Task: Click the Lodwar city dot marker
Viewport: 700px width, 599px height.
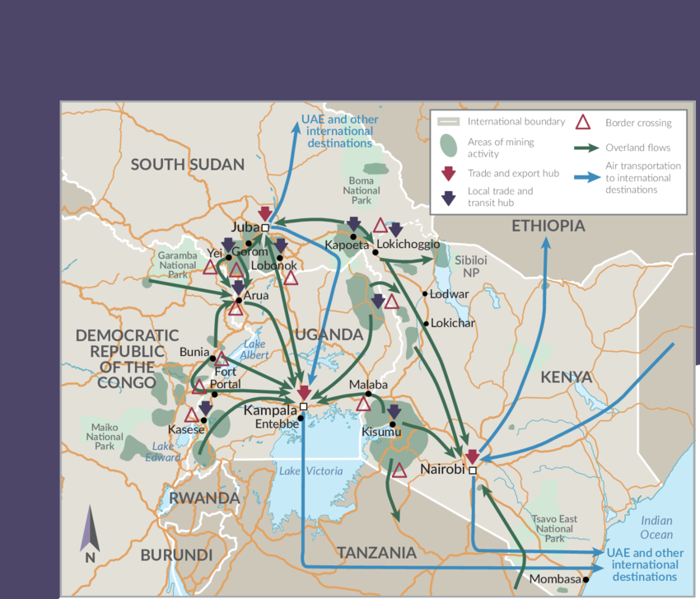Action: click(425, 293)
